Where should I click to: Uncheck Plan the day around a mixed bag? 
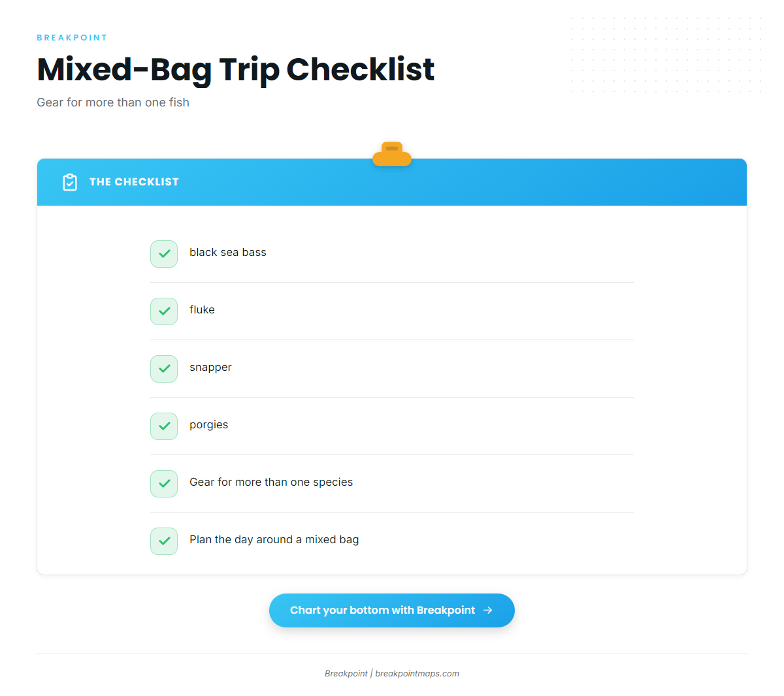click(x=164, y=541)
